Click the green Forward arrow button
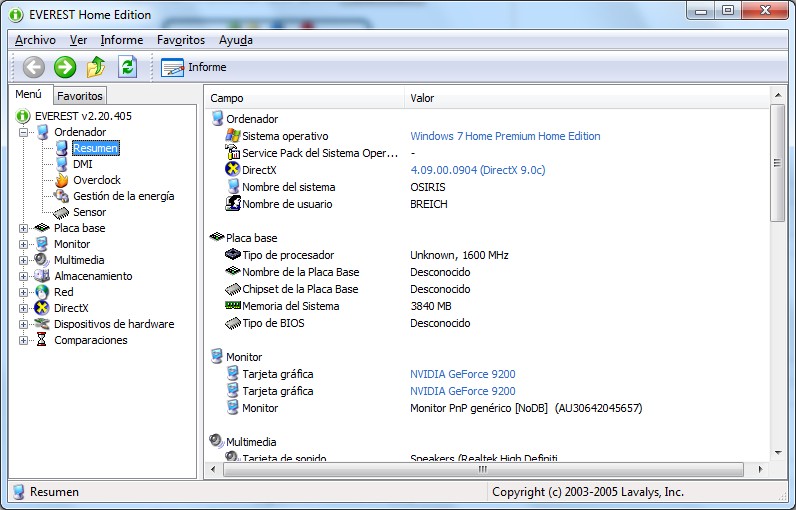 [x=65, y=67]
